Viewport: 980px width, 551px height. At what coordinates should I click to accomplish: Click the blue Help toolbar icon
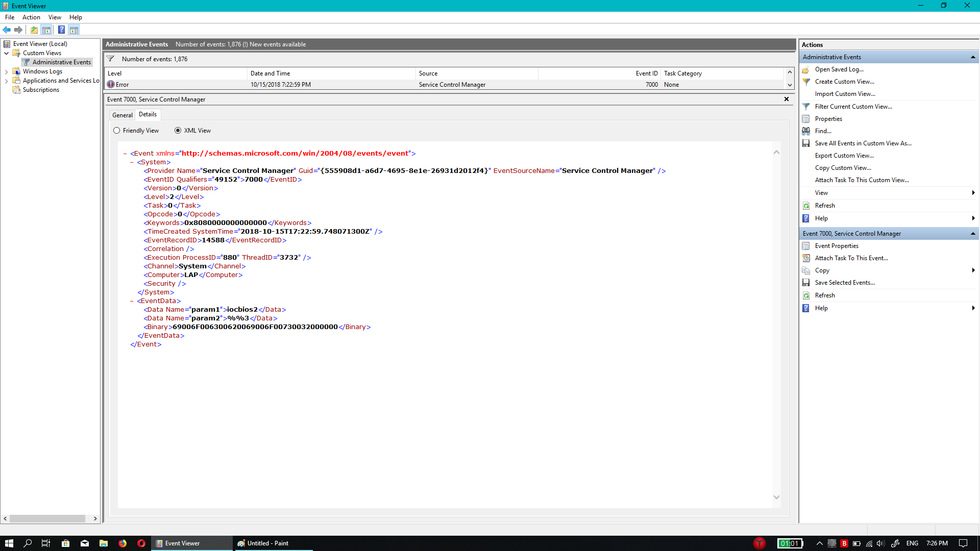61,30
